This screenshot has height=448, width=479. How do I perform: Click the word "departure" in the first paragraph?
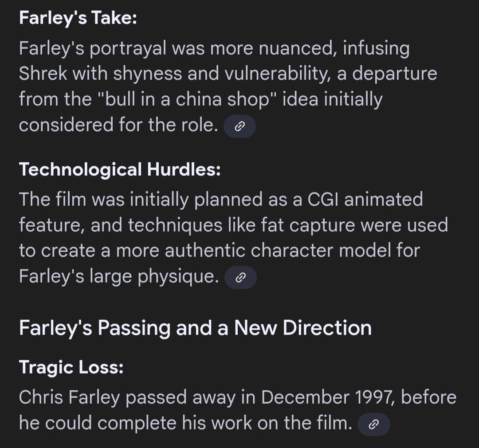point(394,74)
